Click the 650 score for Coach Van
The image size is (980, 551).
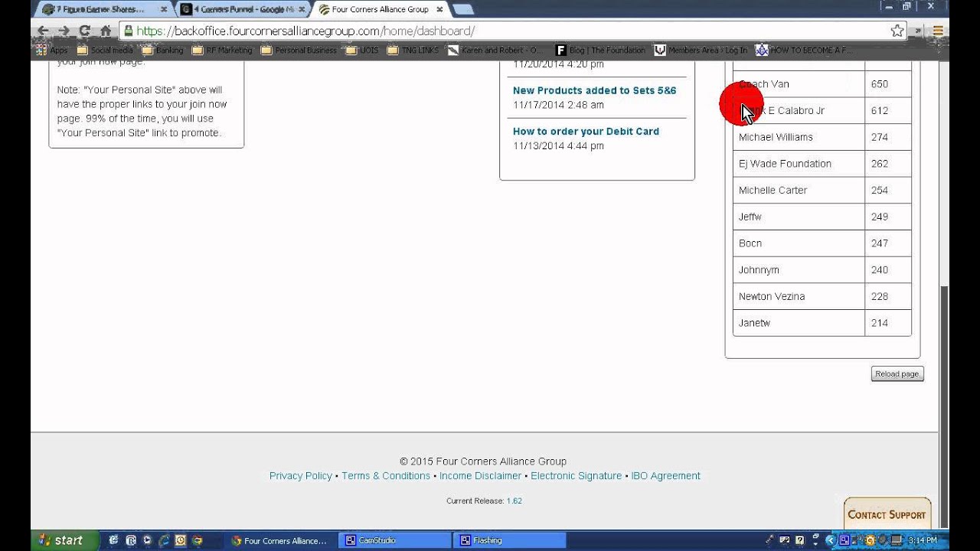click(879, 84)
